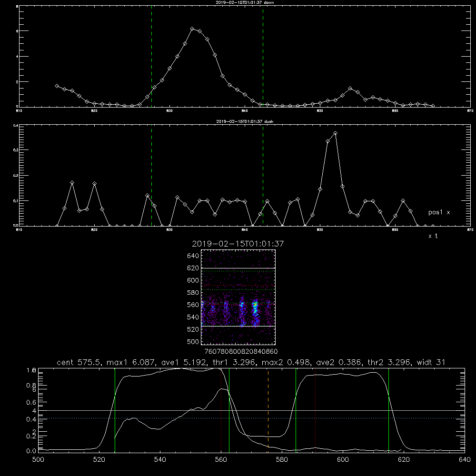Select left green dashed line in dawn plot
The height and width of the screenshot is (476, 476).
151,56
